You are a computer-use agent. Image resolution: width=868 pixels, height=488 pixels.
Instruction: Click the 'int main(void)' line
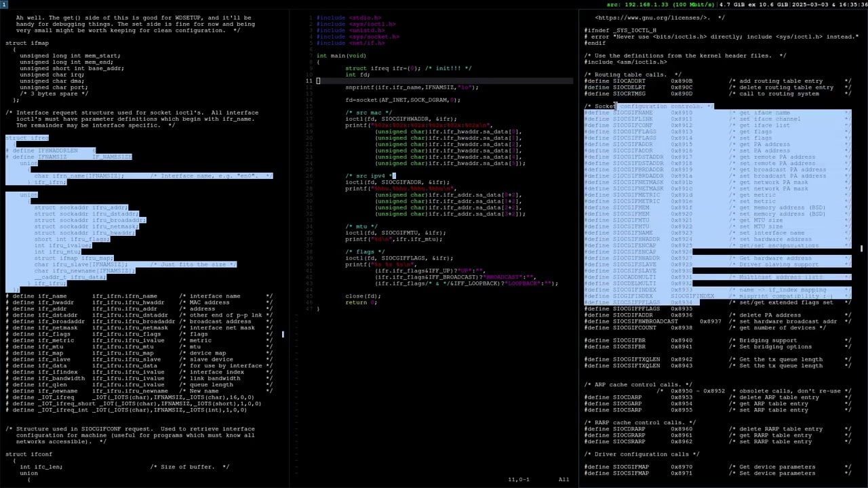(x=341, y=56)
